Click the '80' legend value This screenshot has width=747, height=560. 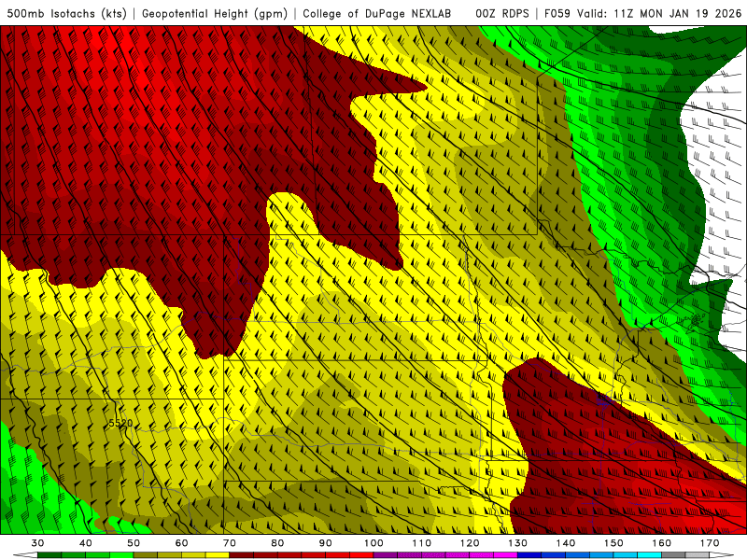pos(277,543)
